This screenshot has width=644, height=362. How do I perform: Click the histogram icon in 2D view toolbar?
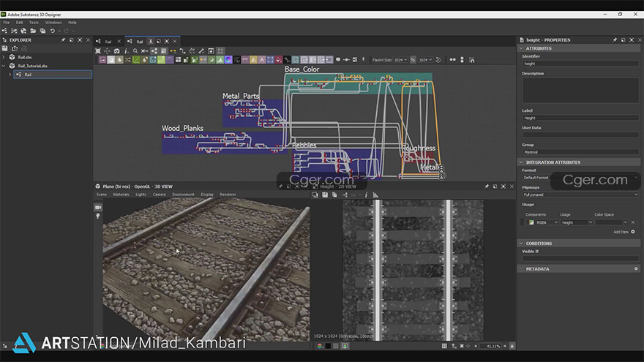click(x=376, y=195)
